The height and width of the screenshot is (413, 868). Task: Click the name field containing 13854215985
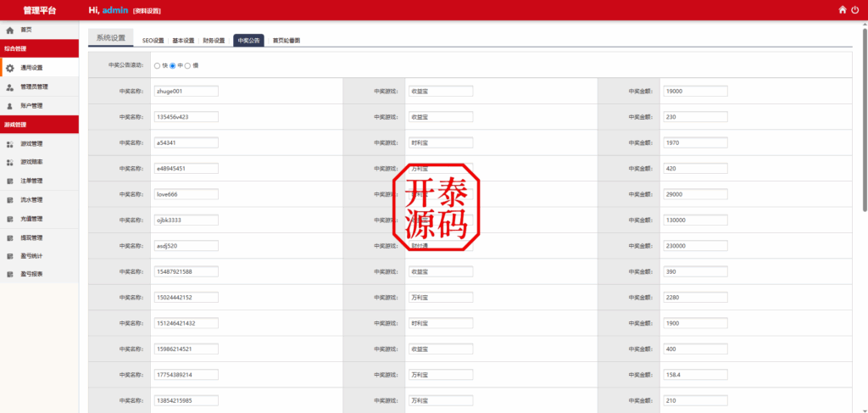coord(186,400)
